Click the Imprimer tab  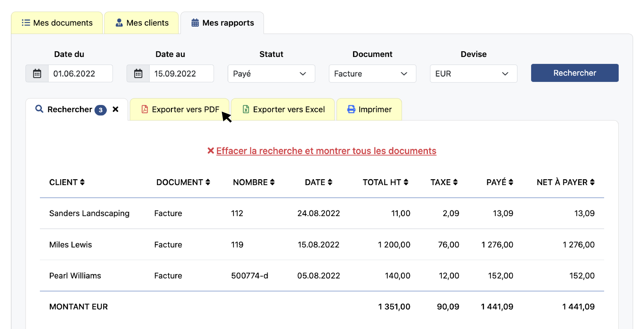pos(369,109)
